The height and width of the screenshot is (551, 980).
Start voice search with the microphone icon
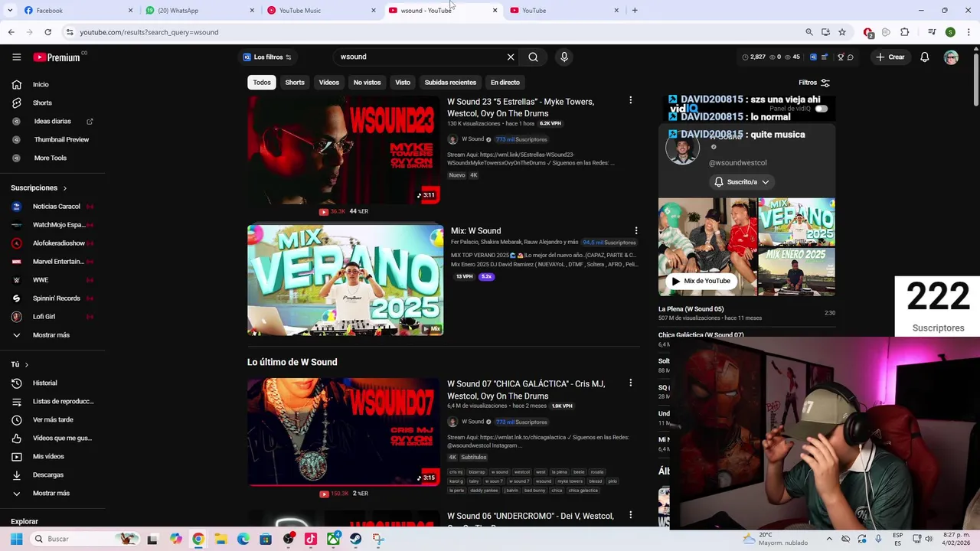564,57
